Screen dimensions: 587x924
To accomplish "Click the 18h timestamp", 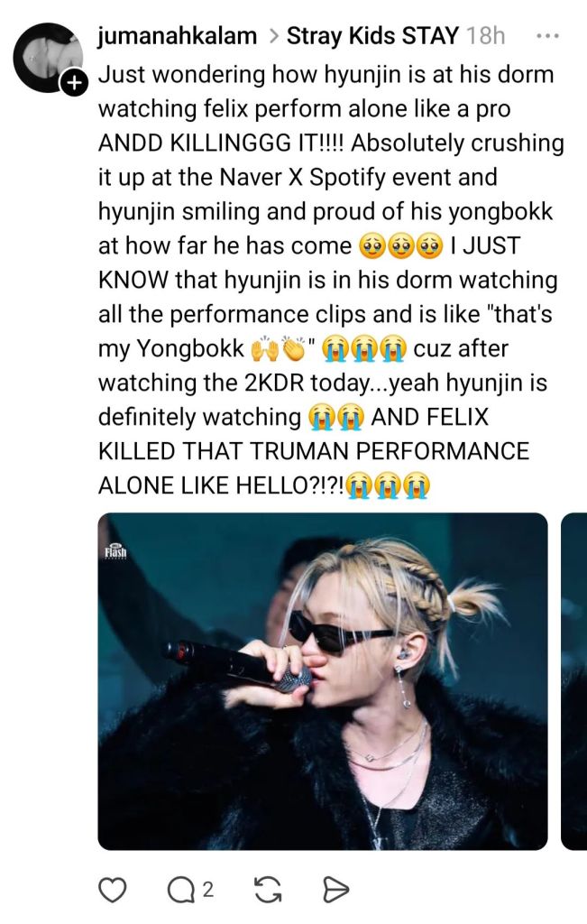I will point(486,36).
